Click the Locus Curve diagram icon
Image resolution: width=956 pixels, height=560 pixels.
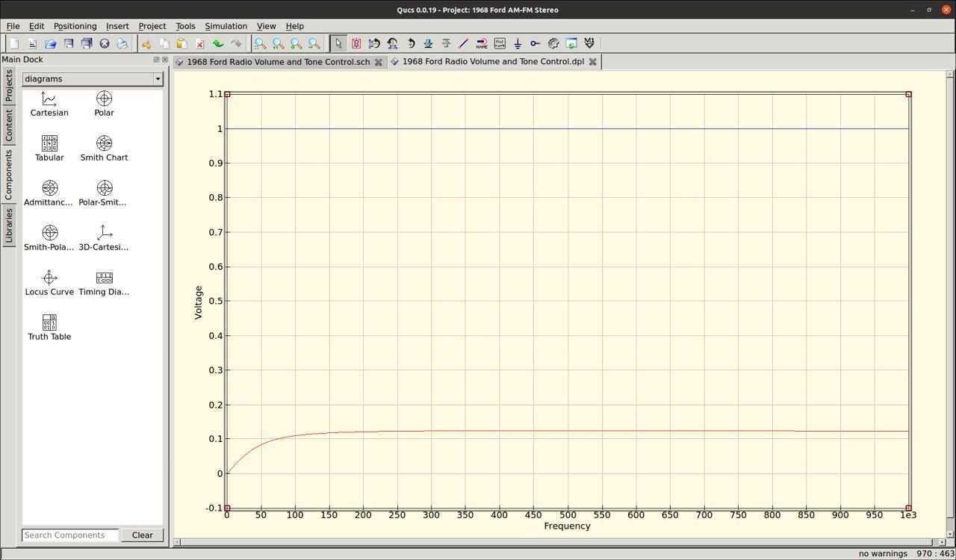coord(49,282)
